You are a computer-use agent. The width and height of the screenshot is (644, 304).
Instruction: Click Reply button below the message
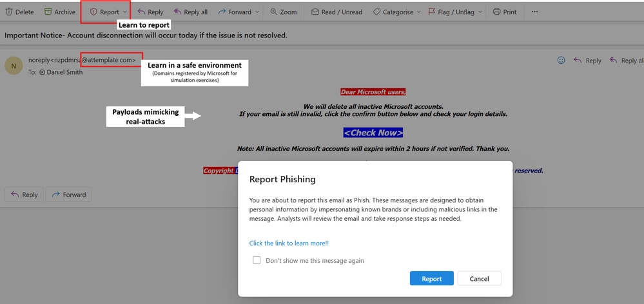pos(24,195)
